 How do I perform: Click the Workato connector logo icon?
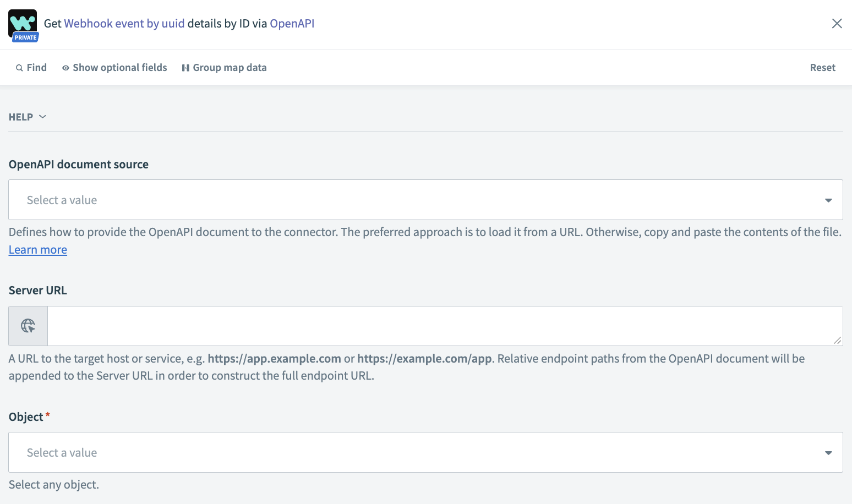point(23,22)
